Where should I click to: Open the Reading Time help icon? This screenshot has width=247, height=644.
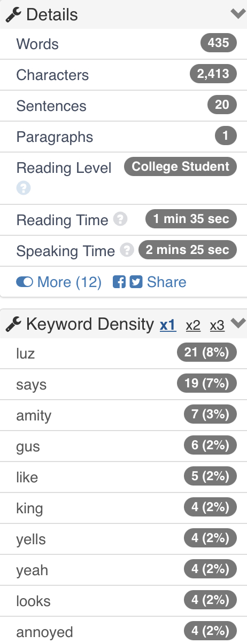[121, 219]
